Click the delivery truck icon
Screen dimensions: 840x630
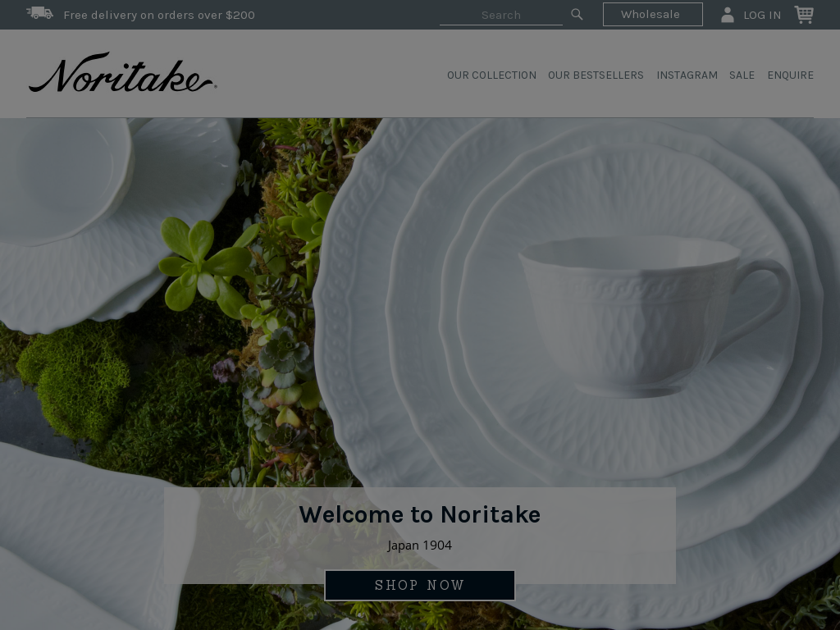[39, 13]
